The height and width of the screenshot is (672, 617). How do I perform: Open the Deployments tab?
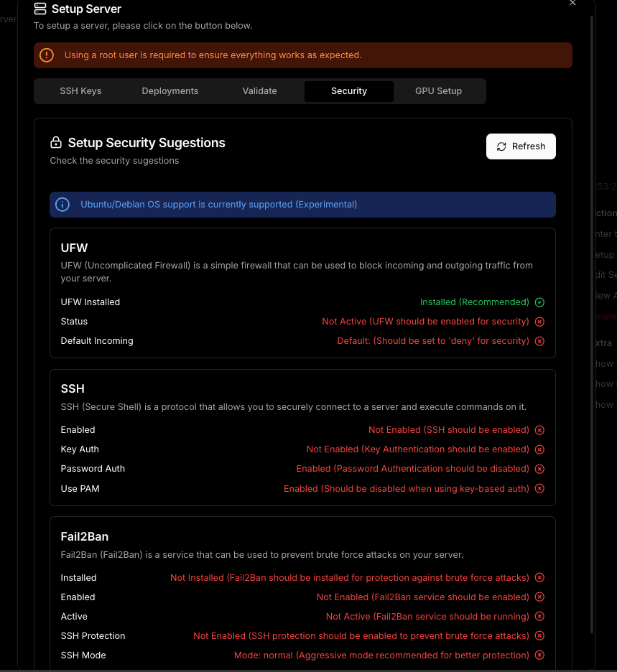coord(170,91)
